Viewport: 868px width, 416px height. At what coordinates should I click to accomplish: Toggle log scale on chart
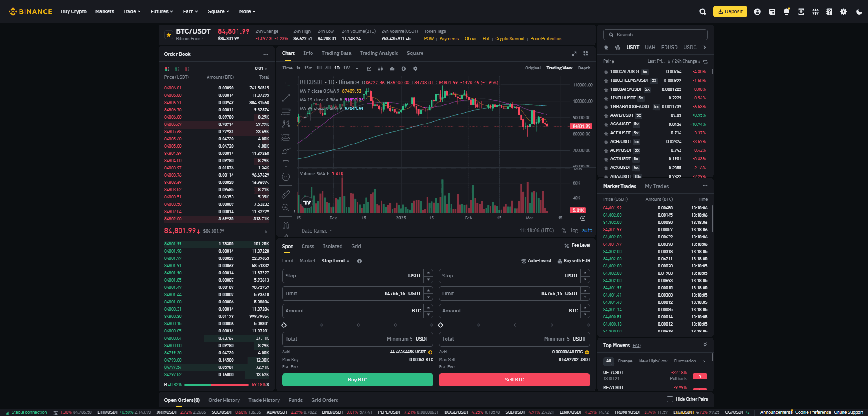(574, 231)
